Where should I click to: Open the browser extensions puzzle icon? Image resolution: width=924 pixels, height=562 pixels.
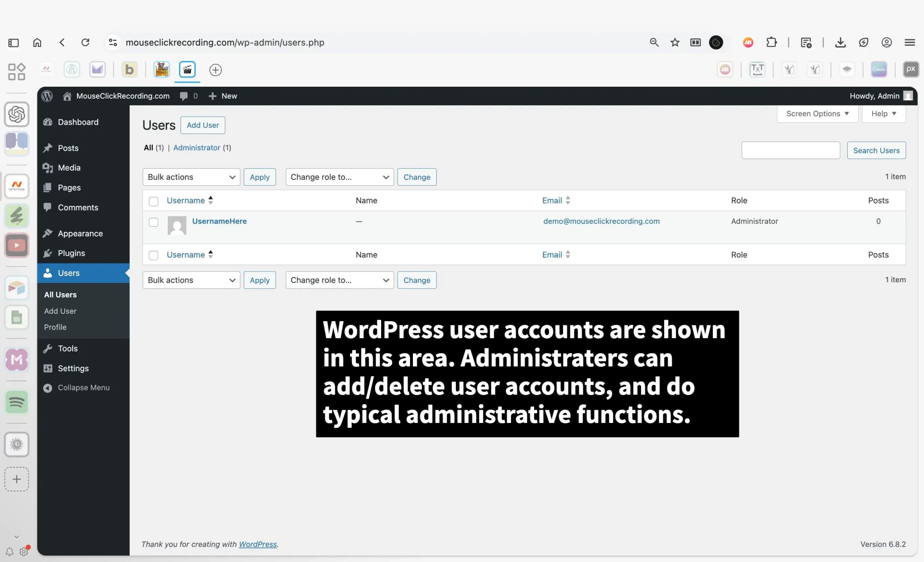coord(771,42)
